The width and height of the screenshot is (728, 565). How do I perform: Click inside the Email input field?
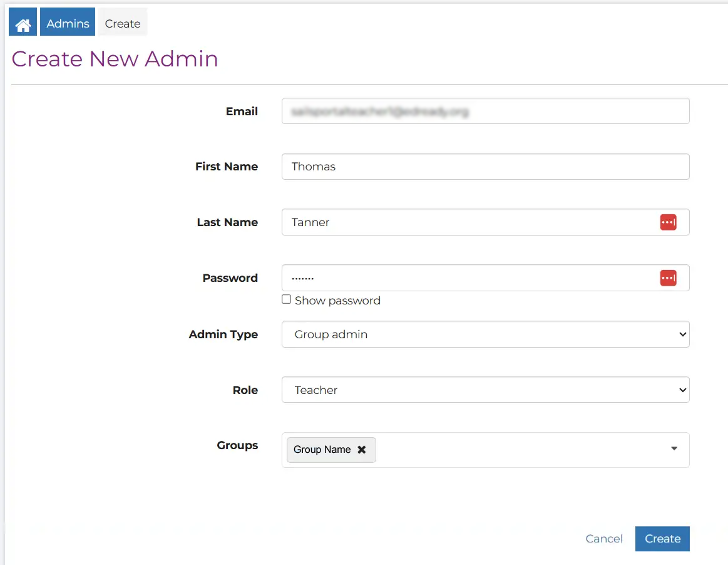(485, 111)
